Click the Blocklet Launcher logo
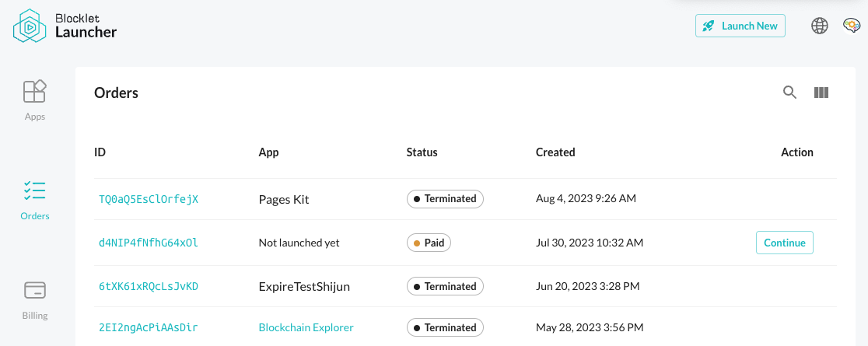The width and height of the screenshot is (868, 346). pyautogui.click(x=65, y=25)
